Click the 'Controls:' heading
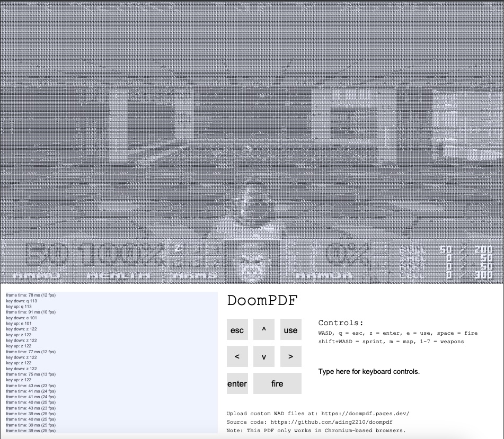Screen dimensions: 504x439 (x=341, y=322)
